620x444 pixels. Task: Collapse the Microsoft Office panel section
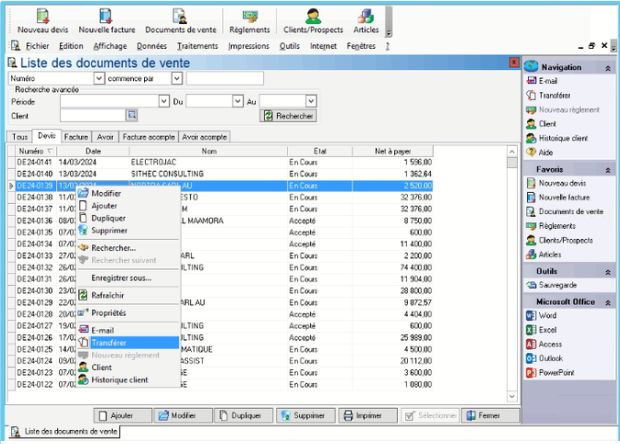pos(608,302)
